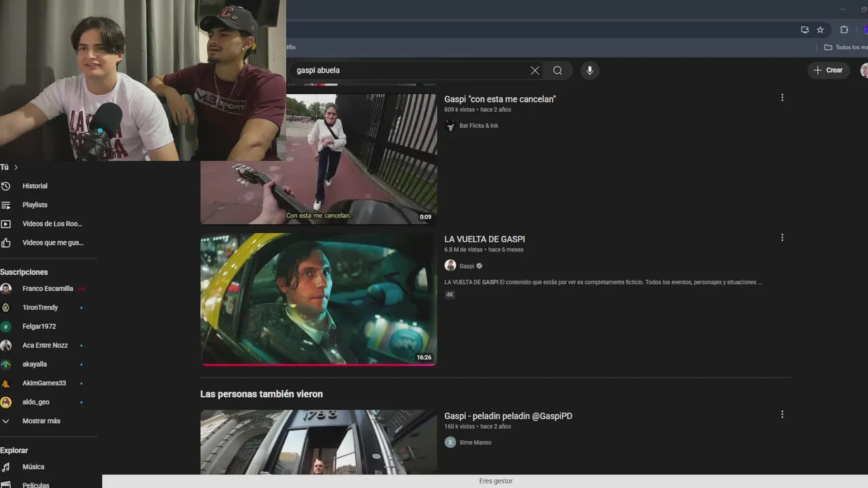Open Franco Escamilla subscription
The image size is (868, 488).
[49, 289]
